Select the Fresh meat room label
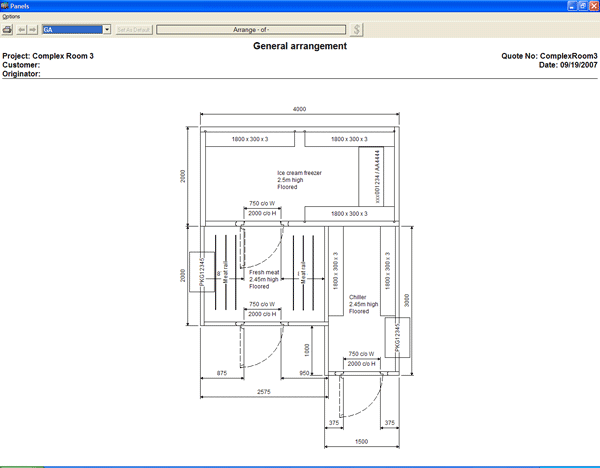600x468 pixels. click(x=264, y=279)
